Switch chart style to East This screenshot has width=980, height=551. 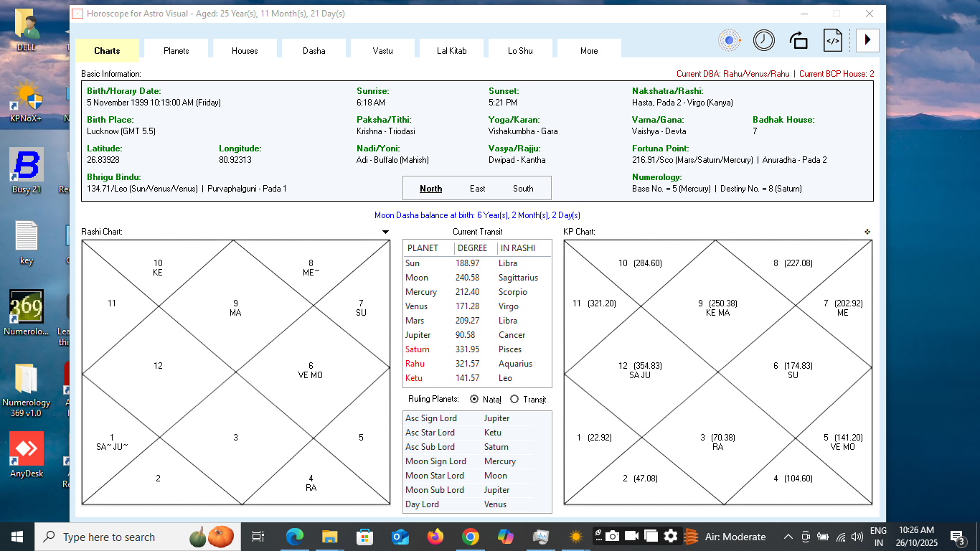[478, 189]
